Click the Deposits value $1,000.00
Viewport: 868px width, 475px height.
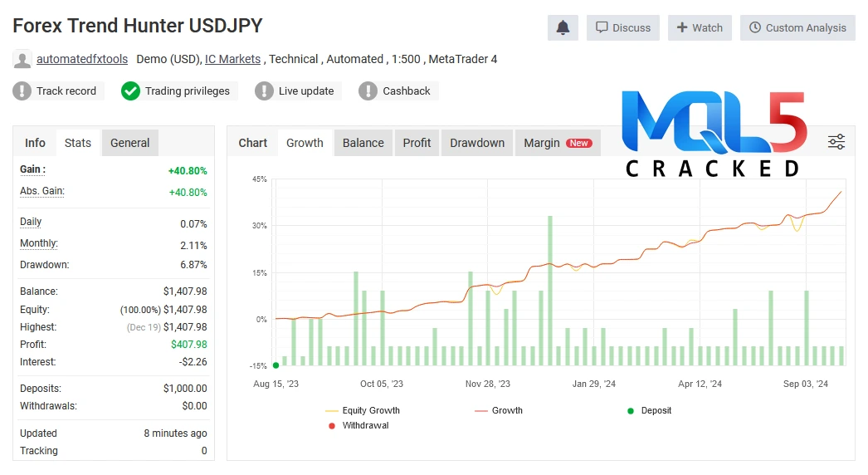[185, 389]
